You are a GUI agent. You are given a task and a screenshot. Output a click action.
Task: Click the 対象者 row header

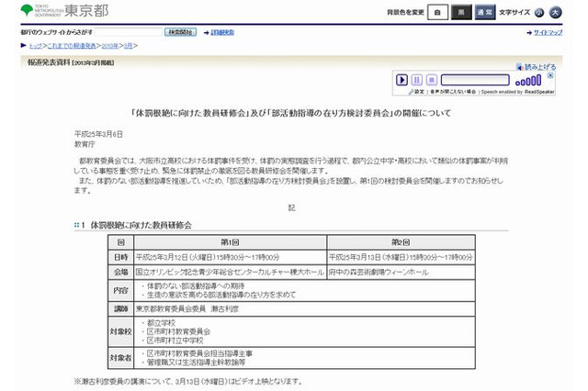[x=120, y=358]
